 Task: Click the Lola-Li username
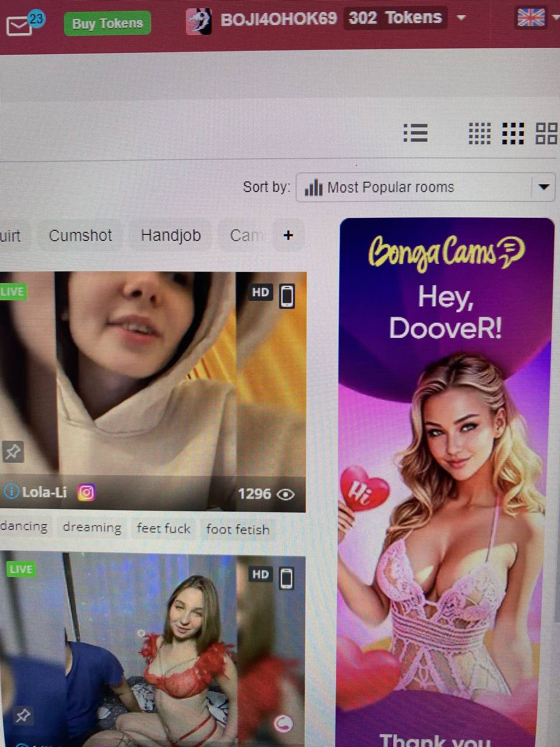pos(44,492)
